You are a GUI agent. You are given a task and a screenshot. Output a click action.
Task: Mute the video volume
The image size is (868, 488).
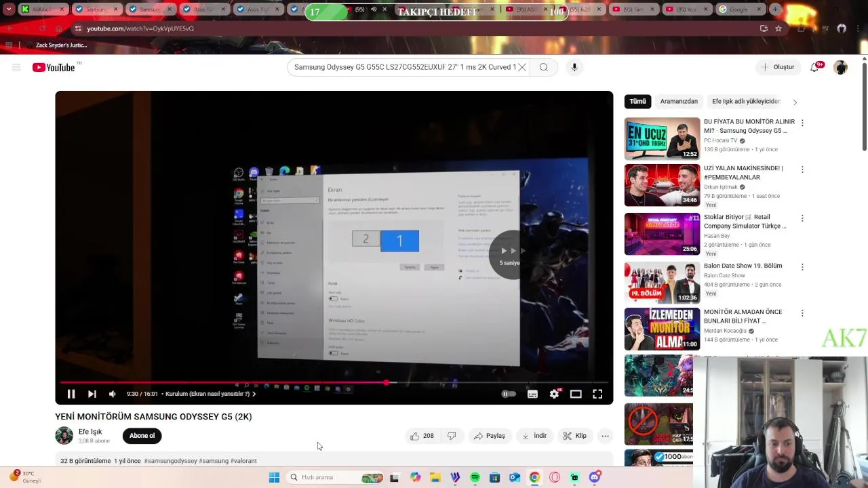pyautogui.click(x=113, y=394)
